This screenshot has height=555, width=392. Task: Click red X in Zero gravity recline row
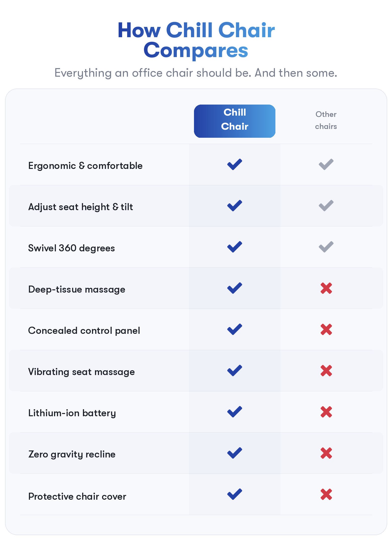(326, 453)
